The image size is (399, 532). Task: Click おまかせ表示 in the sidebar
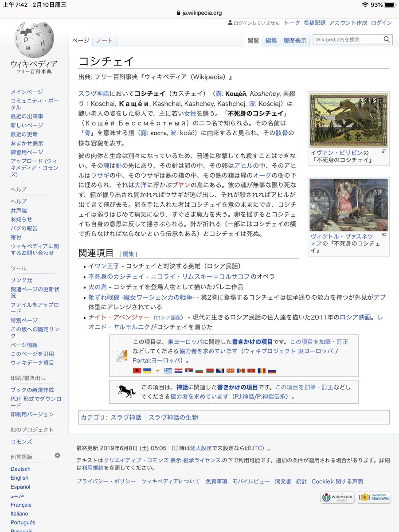27,143
